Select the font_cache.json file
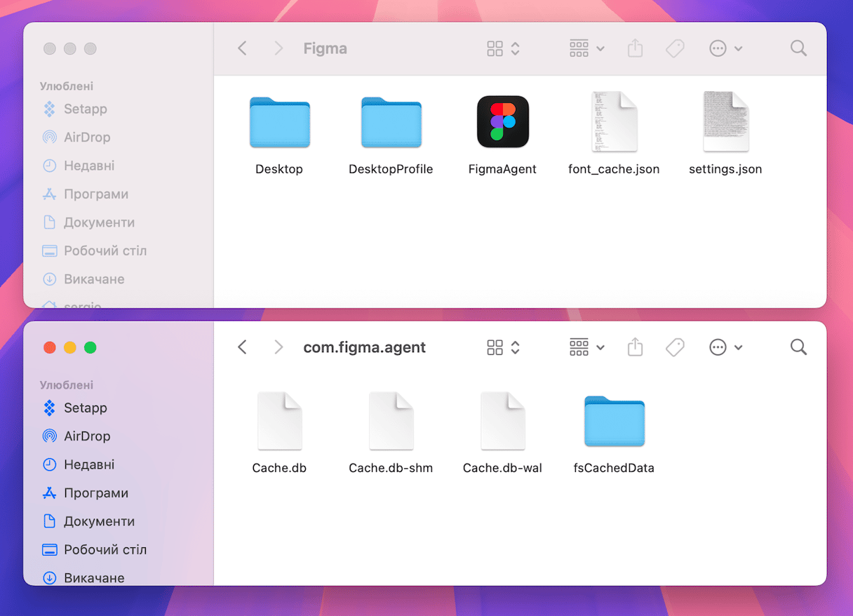 614,122
